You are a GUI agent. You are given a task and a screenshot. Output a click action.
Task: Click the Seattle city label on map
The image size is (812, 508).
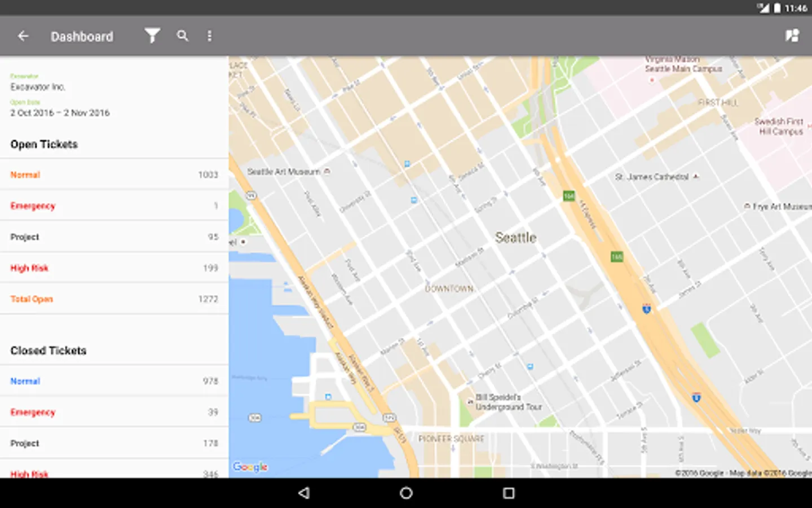pyautogui.click(x=515, y=238)
